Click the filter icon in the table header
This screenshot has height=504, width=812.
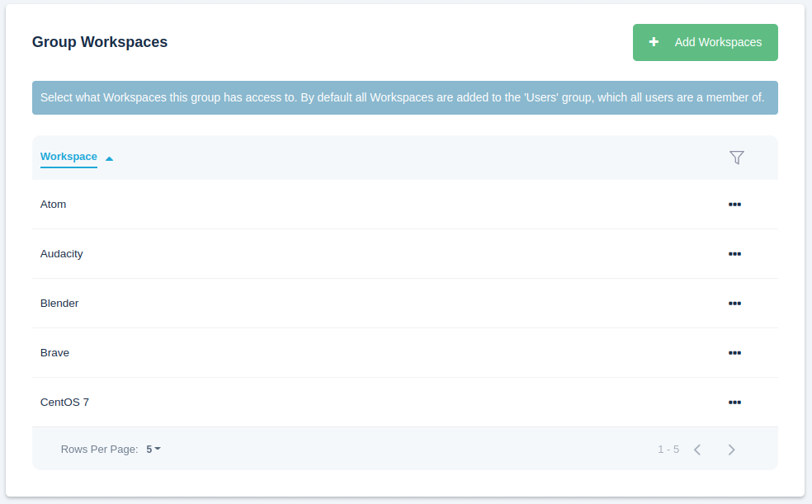(x=736, y=157)
